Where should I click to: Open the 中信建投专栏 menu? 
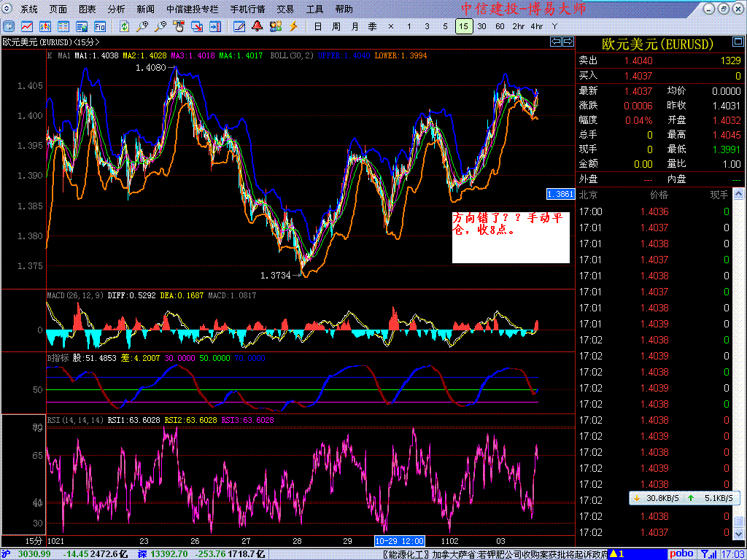point(192,9)
